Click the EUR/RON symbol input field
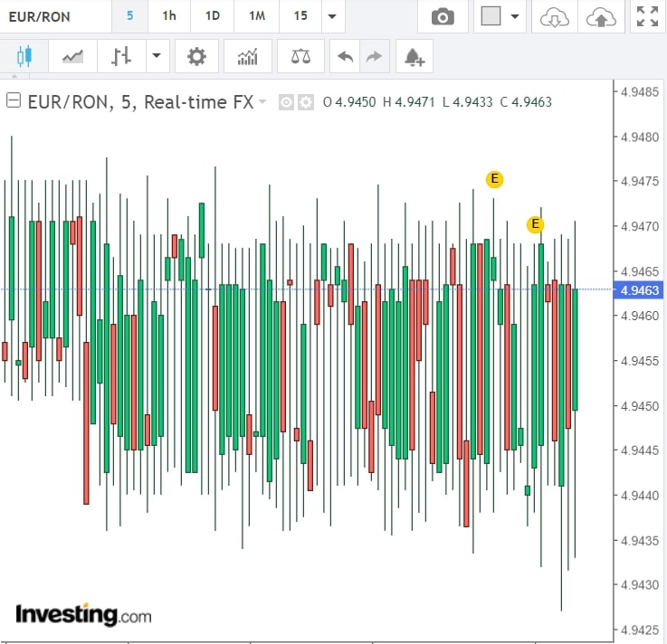 [54, 16]
